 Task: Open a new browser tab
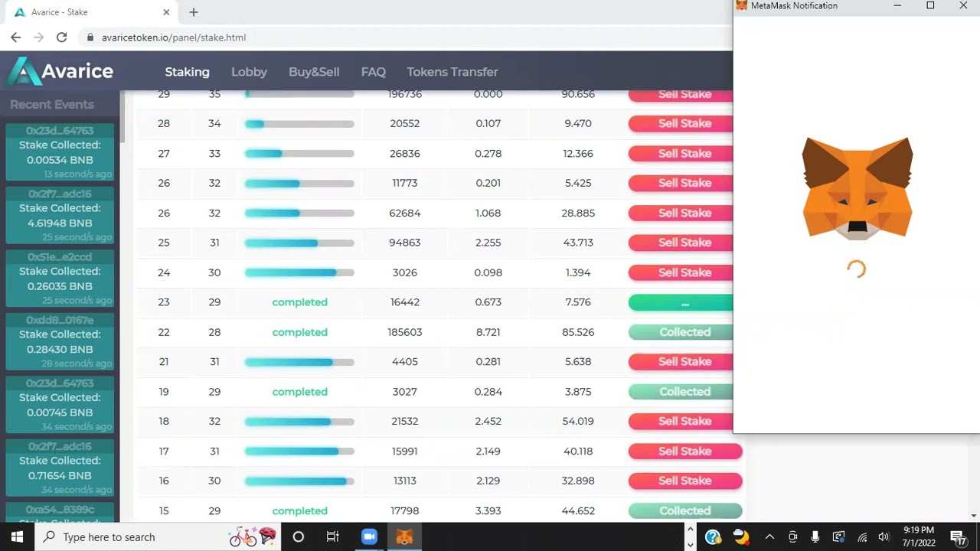point(194,12)
